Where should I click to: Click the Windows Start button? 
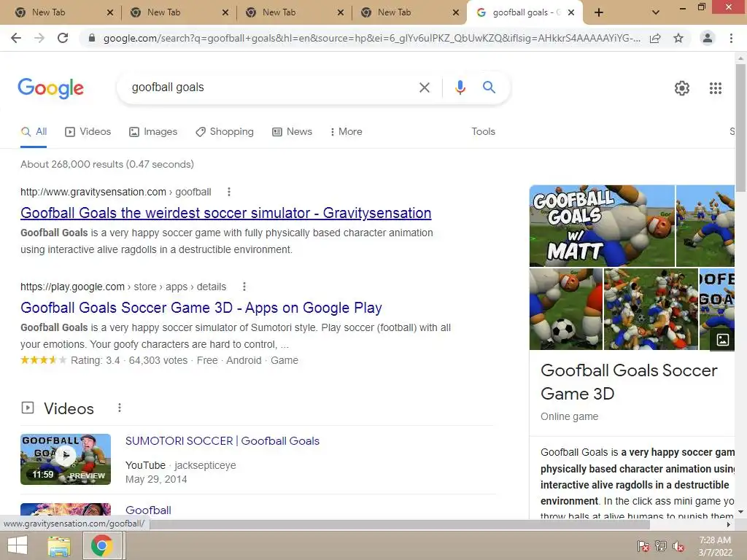18,545
